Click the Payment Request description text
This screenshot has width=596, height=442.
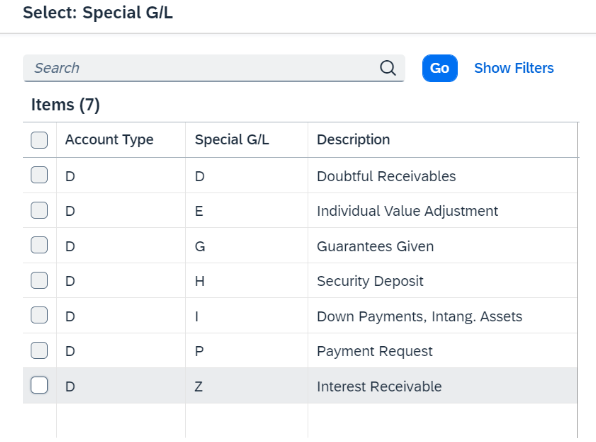[x=375, y=352]
